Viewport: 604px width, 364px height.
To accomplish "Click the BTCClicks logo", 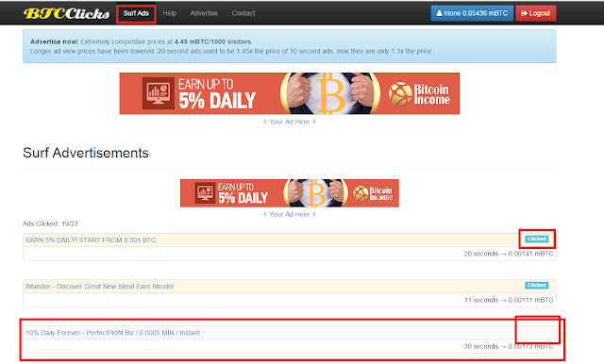I will (x=67, y=13).
